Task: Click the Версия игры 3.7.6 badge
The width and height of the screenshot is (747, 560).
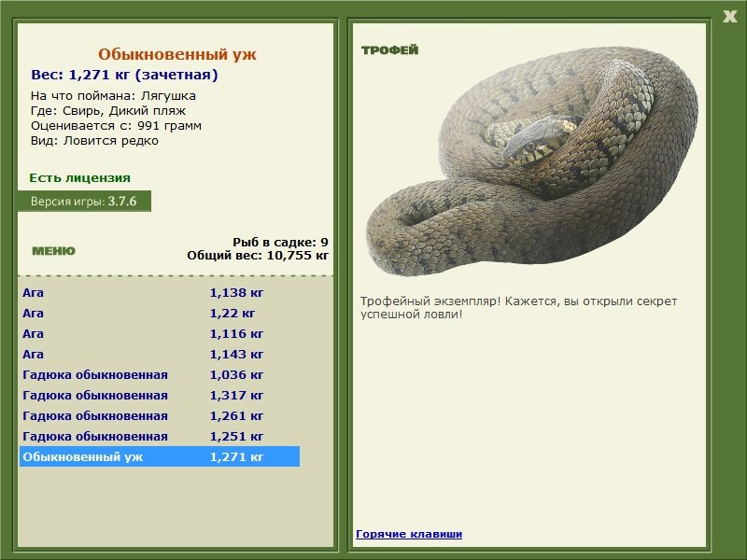Action: (84, 201)
